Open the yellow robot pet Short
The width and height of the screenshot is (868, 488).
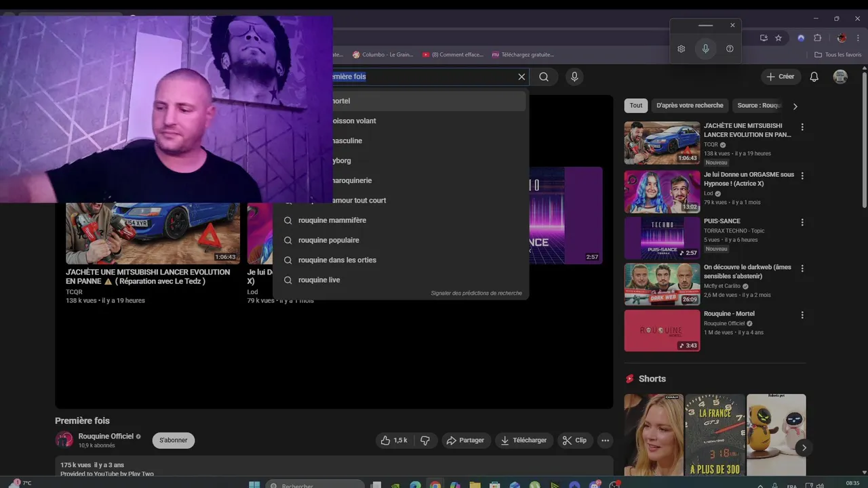[776, 435]
